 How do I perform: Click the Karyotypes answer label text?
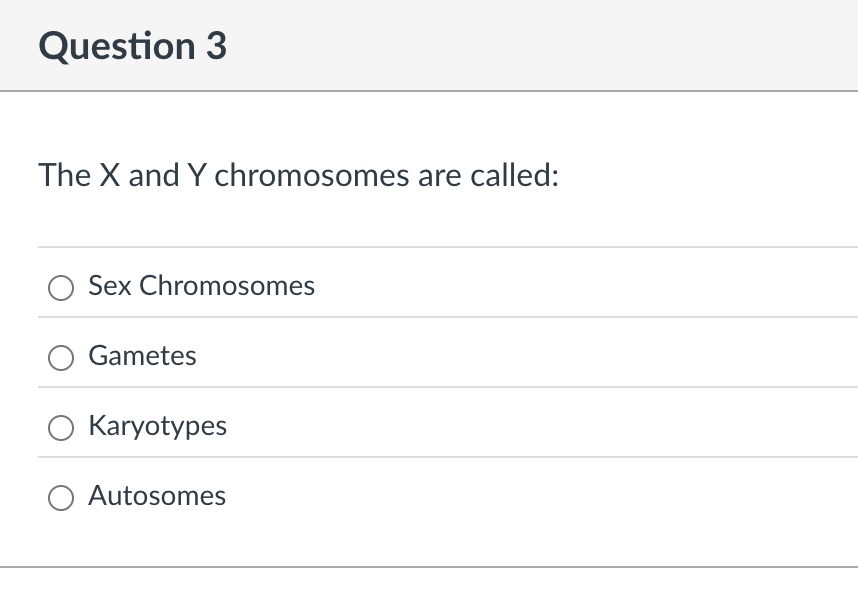tap(158, 426)
